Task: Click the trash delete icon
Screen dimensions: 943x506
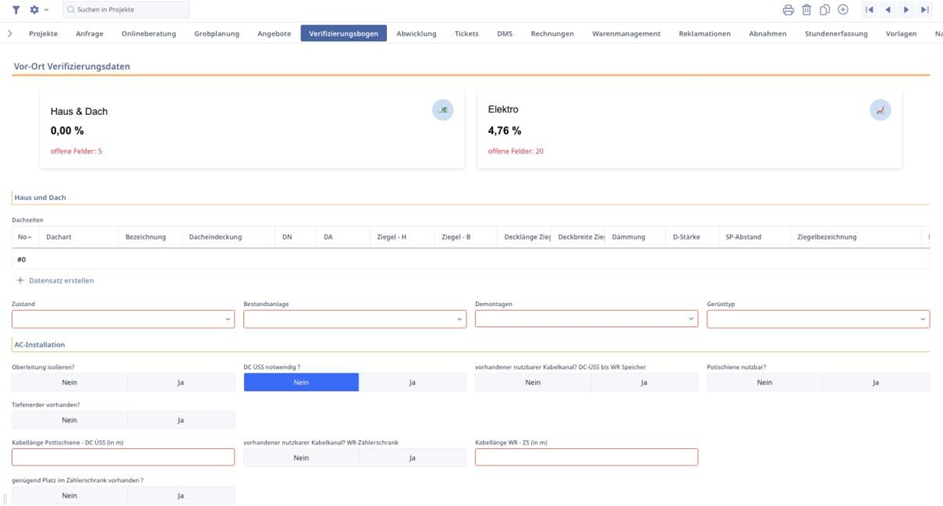Action: tap(806, 10)
